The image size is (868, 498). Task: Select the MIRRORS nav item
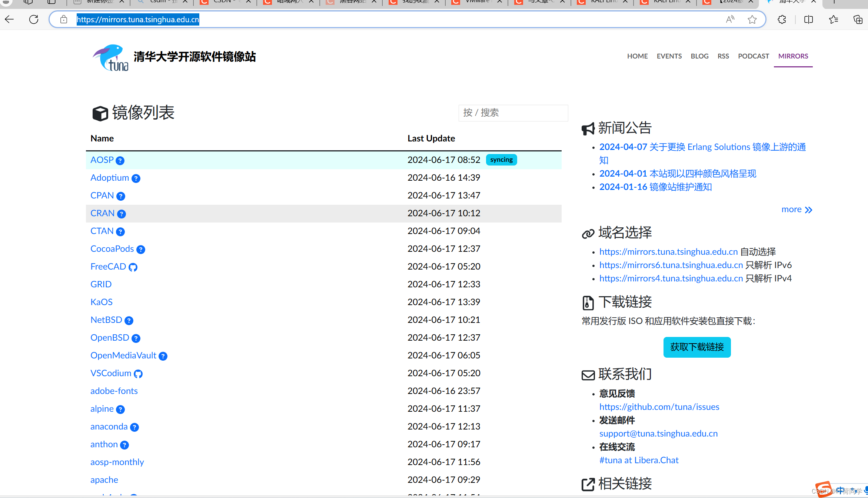(x=793, y=56)
